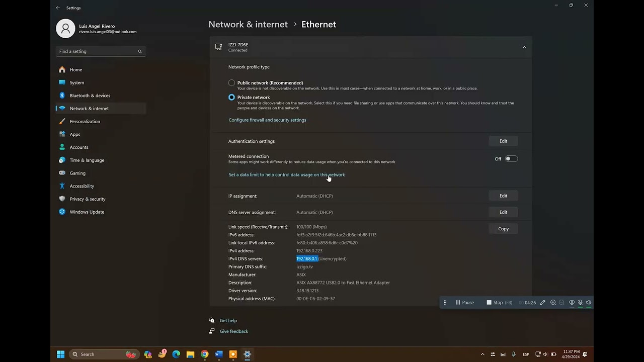This screenshot has height=362, width=644.
Task: Toggle recorder system audio speaker icon
Action: click(589, 303)
